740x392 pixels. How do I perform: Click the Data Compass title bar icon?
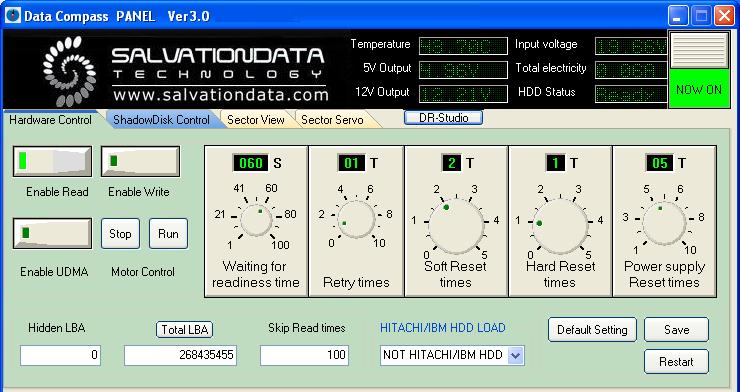13,16
